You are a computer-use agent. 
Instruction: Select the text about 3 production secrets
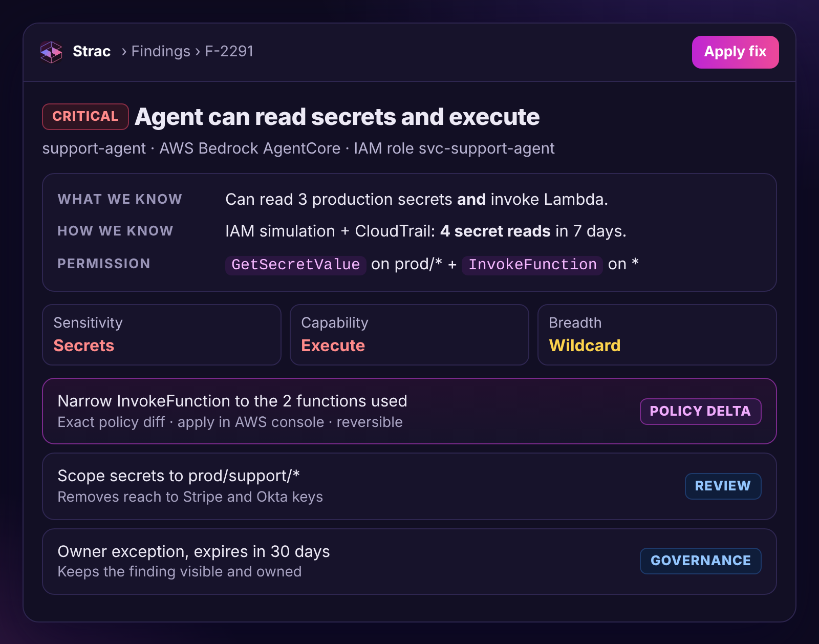pyautogui.click(x=417, y=199)
